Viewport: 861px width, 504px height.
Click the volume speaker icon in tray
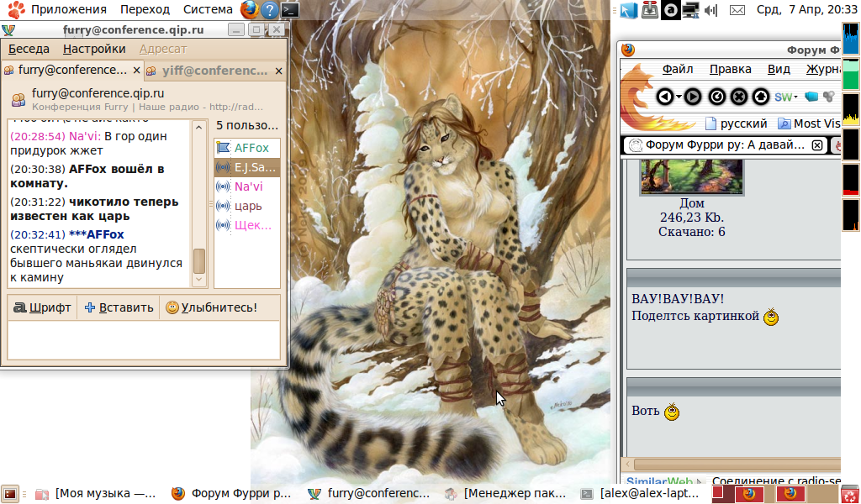[710, 10]
